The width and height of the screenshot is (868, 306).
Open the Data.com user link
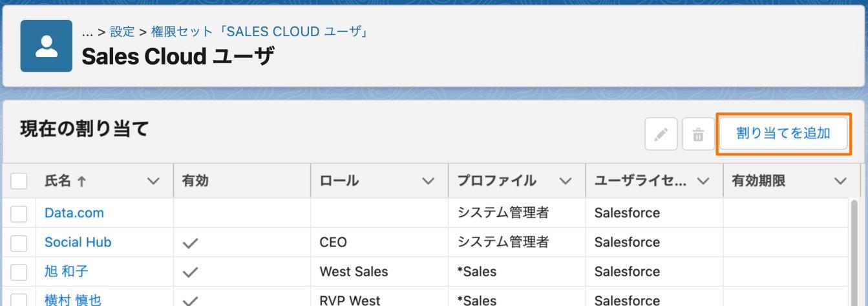[x=74, y=213]
